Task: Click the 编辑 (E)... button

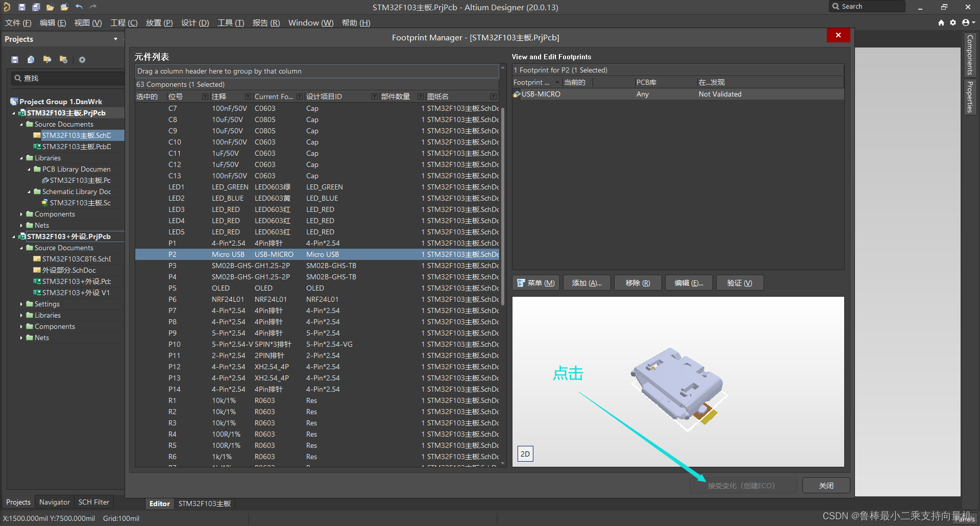Action: (689, 283)
